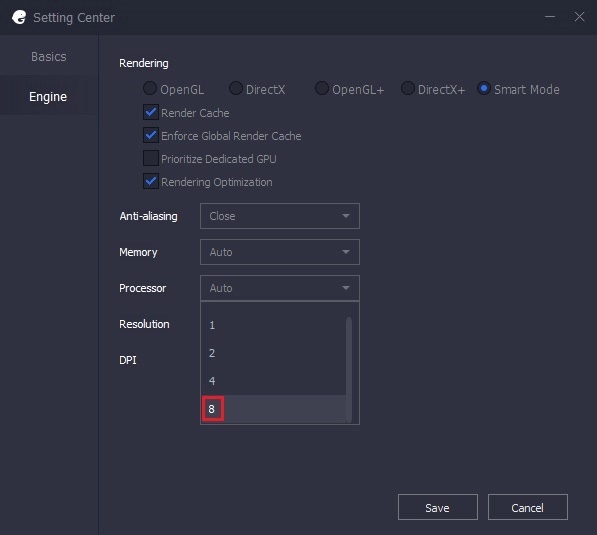Toggle Enforce Global Render Cache
Image resolution: width=597 pixels, height=535 pixels.
(x=151, y=135)
